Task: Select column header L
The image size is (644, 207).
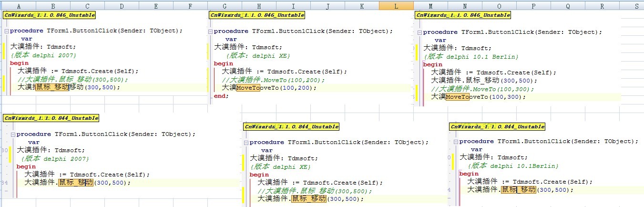Action: (x=397, y=5)
